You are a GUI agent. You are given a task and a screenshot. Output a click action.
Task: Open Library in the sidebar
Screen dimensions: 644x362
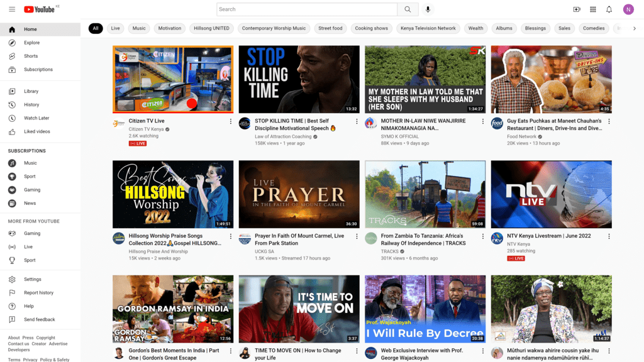pos(40,91)
